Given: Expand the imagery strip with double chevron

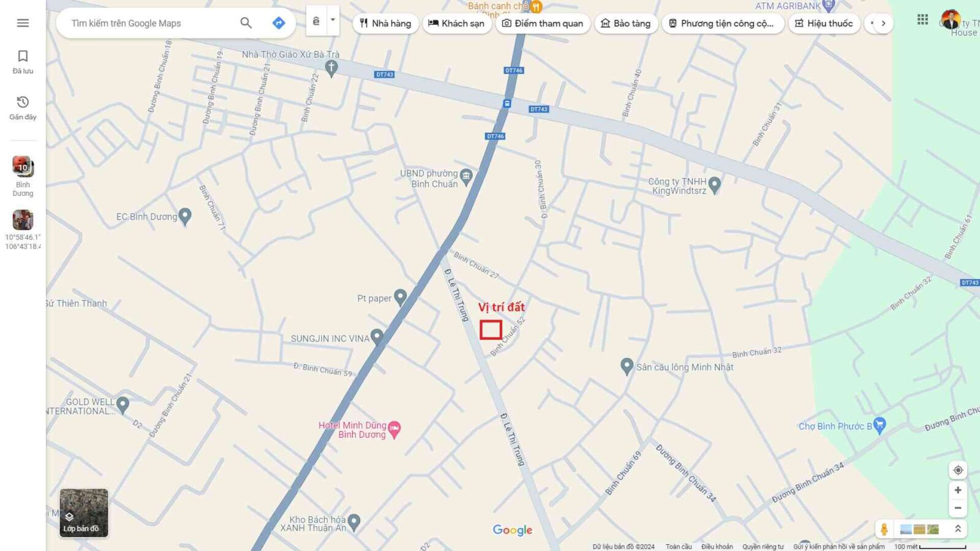Looking at the screenshot, I should (958, 529).
